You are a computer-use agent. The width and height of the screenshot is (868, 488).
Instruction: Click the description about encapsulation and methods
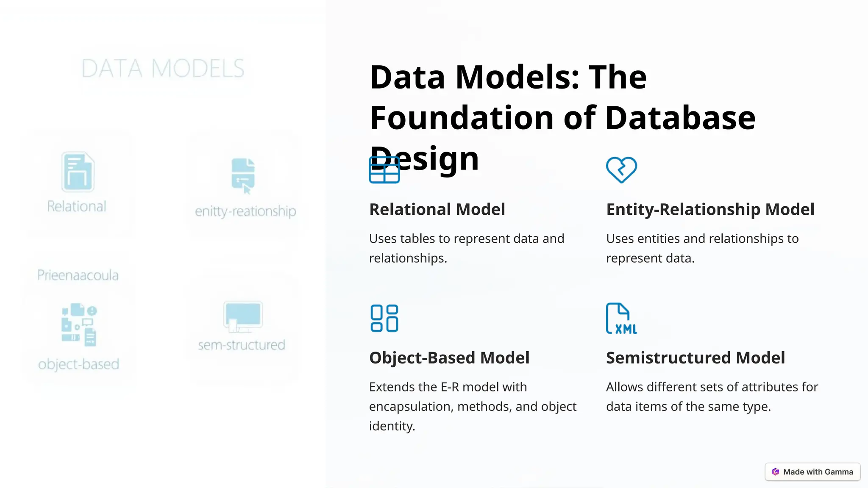click(473, 406)
